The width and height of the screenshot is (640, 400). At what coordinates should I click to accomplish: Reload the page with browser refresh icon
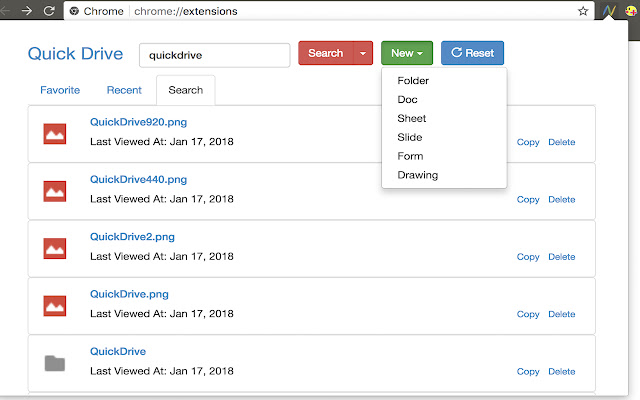click(49, 11)
